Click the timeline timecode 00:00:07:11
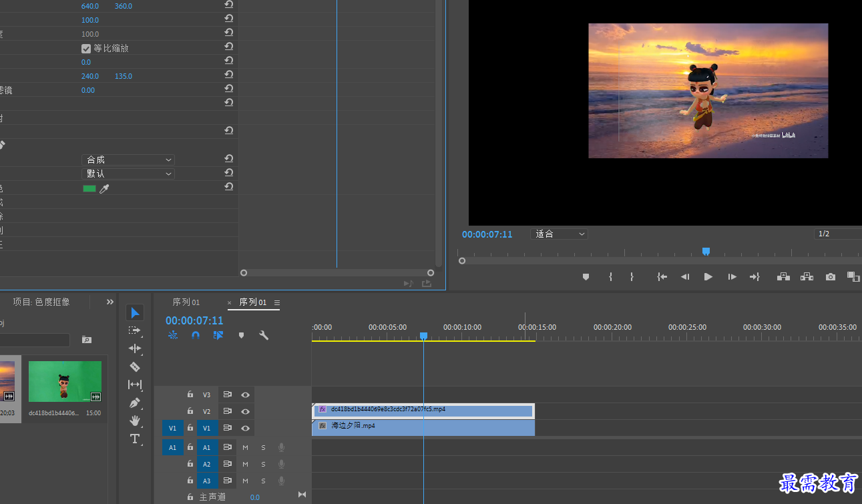862x504 pixels. coord(194,321)
